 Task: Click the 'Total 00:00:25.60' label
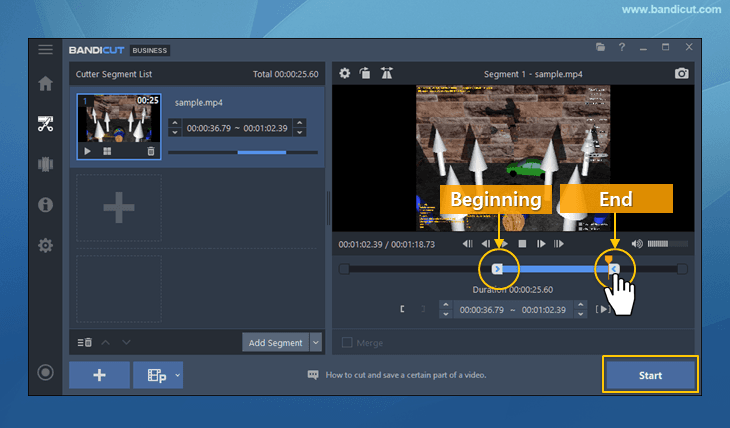(285, 74)
